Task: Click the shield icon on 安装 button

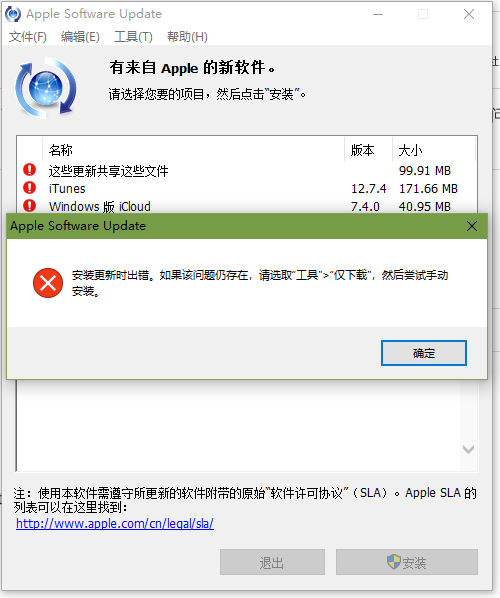Action: (394, 561)
